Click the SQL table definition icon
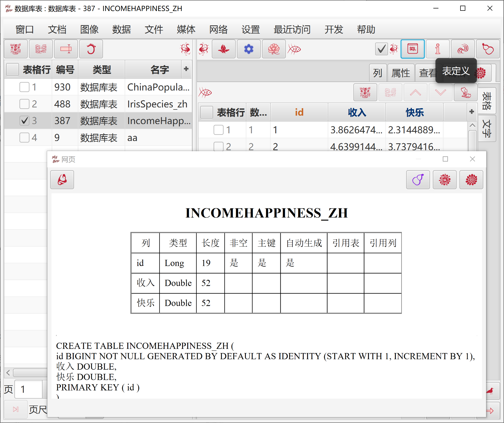The height and width of the screenshot is (423, 504). pos(412,49)
